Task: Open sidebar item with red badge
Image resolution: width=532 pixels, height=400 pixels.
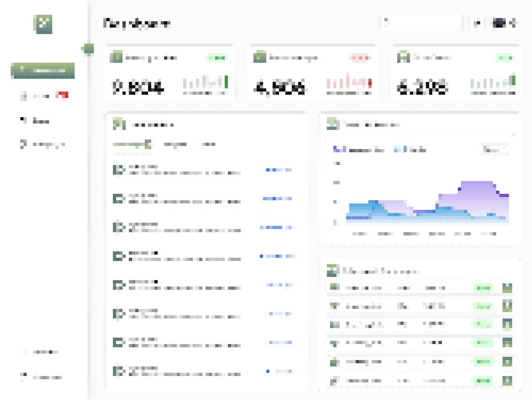Action: click(43, 95)
